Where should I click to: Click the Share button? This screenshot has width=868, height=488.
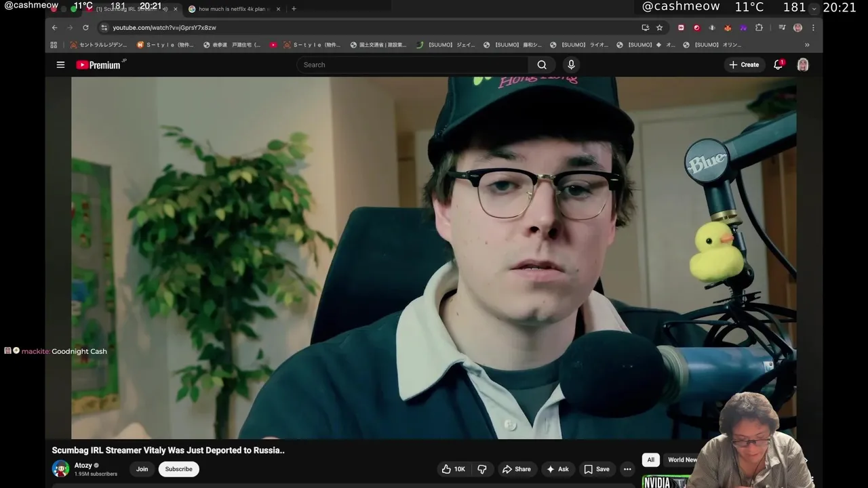(x=516, y=469)
